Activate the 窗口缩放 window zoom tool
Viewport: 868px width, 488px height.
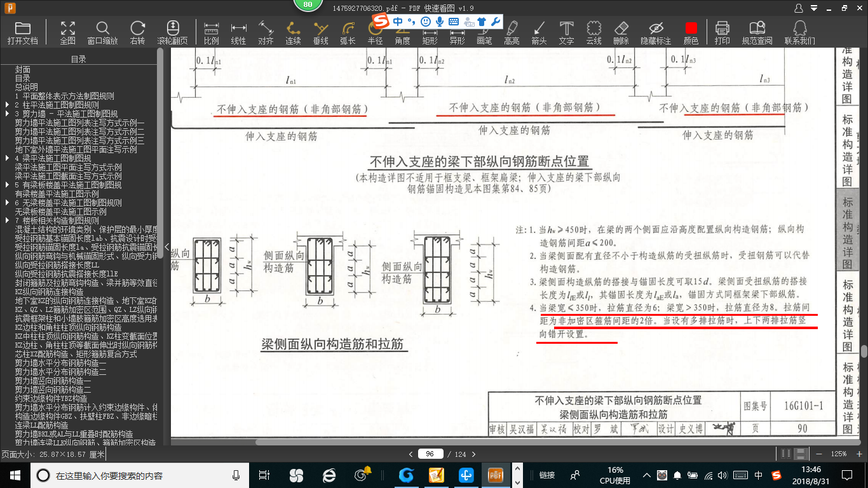(103, 33)
